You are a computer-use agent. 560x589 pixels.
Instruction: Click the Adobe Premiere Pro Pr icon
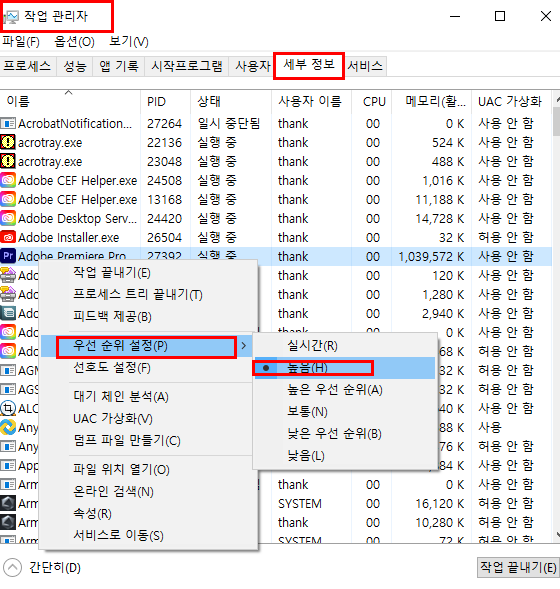[8, 256]
